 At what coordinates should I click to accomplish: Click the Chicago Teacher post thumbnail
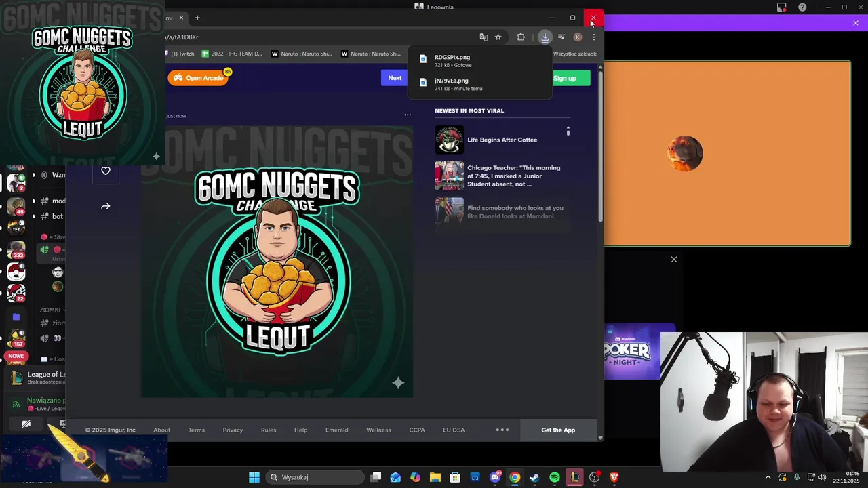(449, 176)
